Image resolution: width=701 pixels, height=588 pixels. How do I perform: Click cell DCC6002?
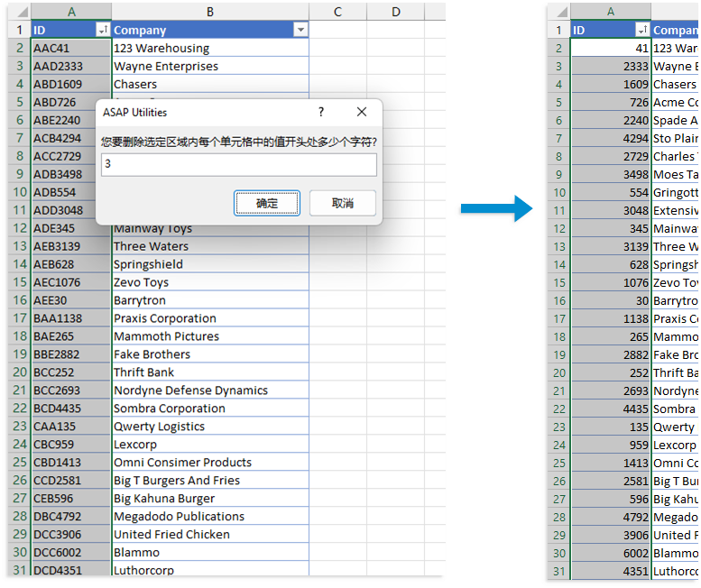pyautogui.click(x=71, y=552)
